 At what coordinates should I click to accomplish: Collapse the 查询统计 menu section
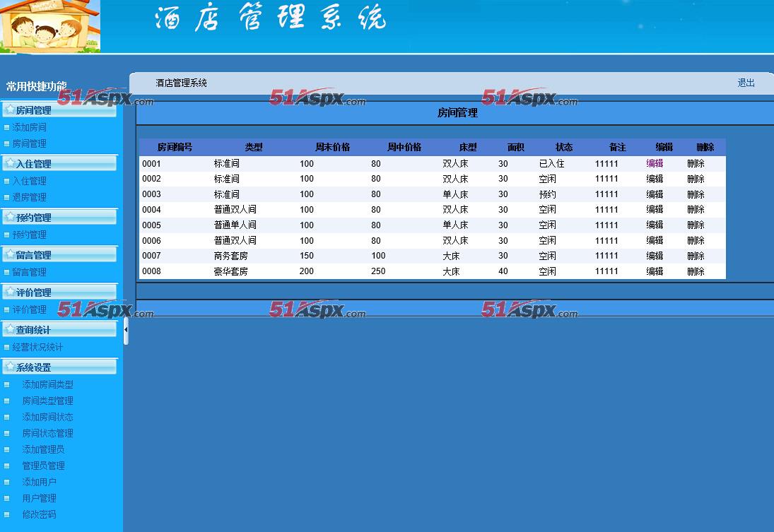[x=59, y=330]
